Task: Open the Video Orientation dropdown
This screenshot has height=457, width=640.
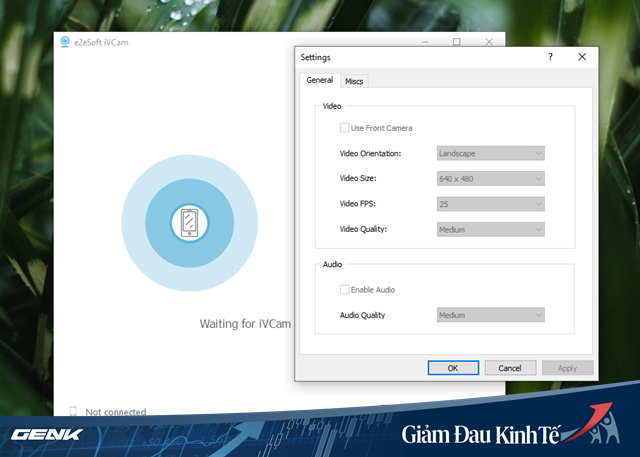Action: (x=490, y=153)
